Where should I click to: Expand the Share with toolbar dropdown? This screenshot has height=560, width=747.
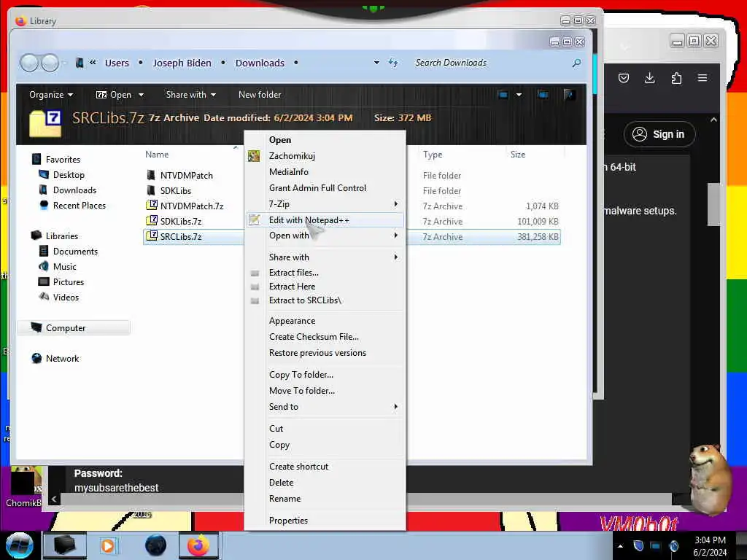coord(191,95)
